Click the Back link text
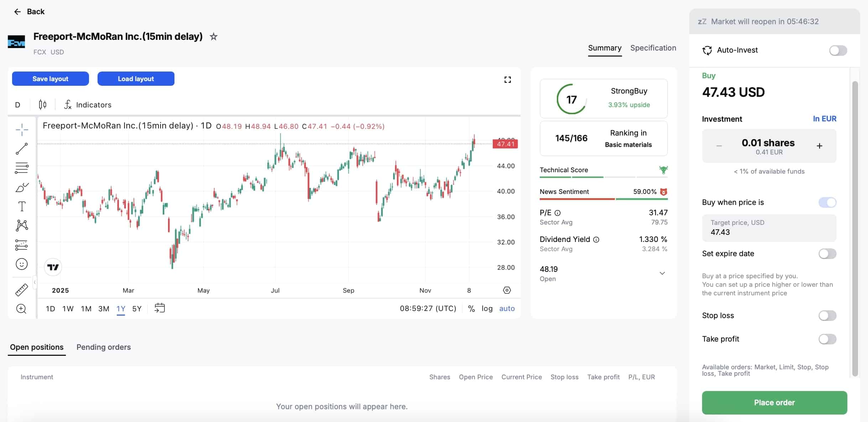The width and height of the screenshot is (868, 422). pyautogui.click(x=36, y=12)
